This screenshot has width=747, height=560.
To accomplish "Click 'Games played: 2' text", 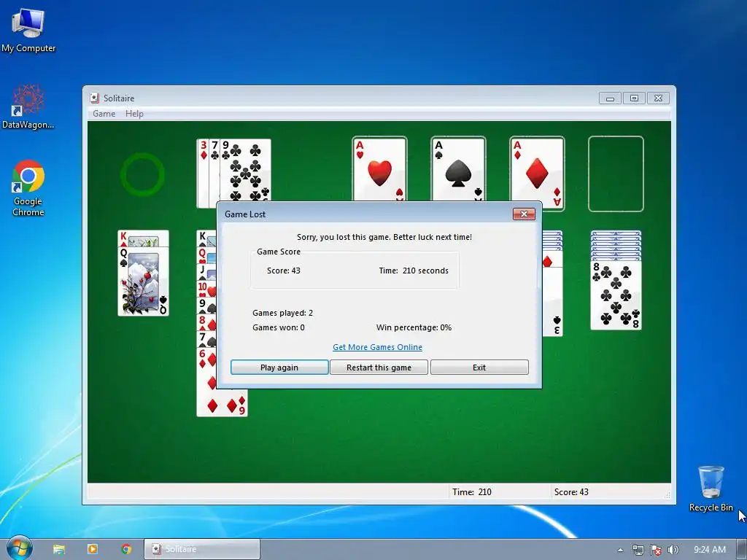I will 282,313.
